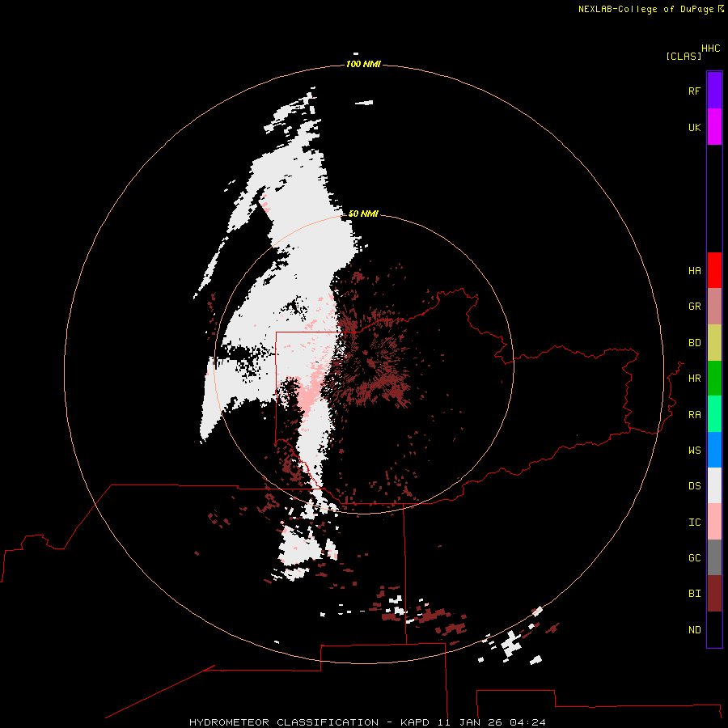
Task: Click the WS legend label
Action: tap(695, 451)
